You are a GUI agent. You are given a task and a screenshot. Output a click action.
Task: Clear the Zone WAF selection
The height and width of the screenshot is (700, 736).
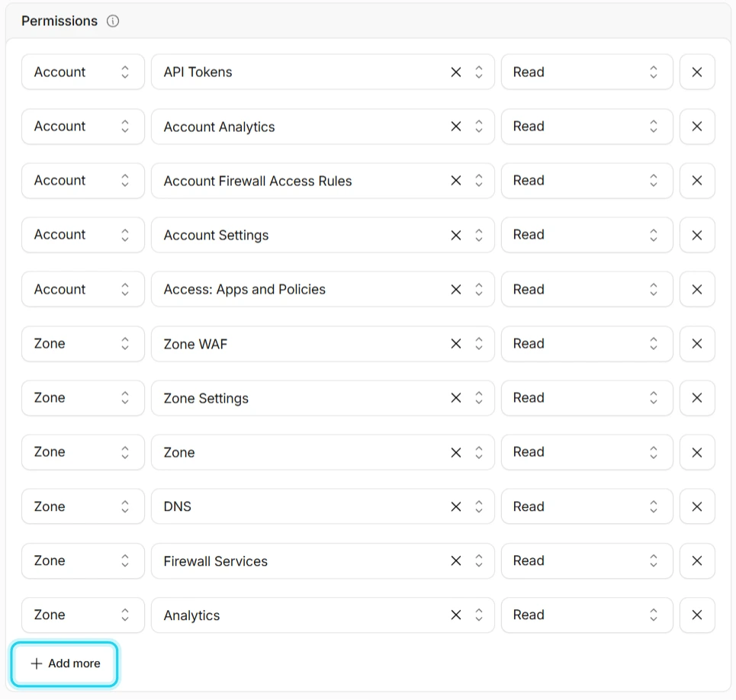click(456, 343)
